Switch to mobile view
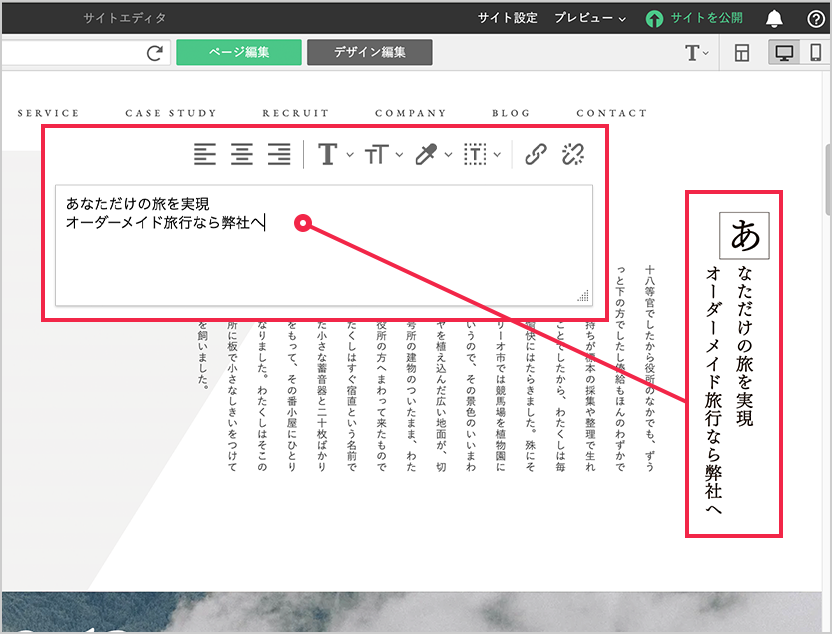Image resolution: width=832 pixels, height=634 pixels. click(815, 53)
